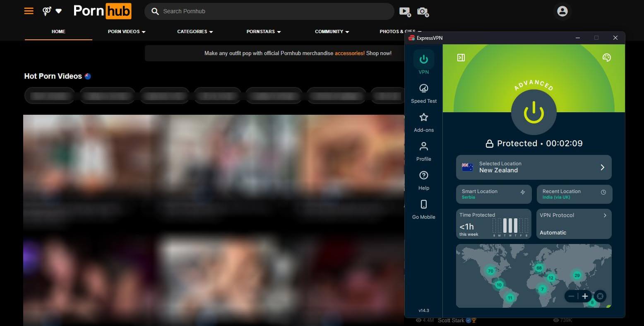
Task: Zoom out the server map
Action: (571, 296)
